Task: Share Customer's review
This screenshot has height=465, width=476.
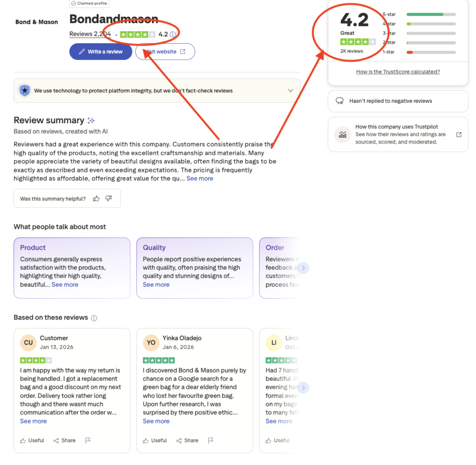Action: click(x=64, y=440)
